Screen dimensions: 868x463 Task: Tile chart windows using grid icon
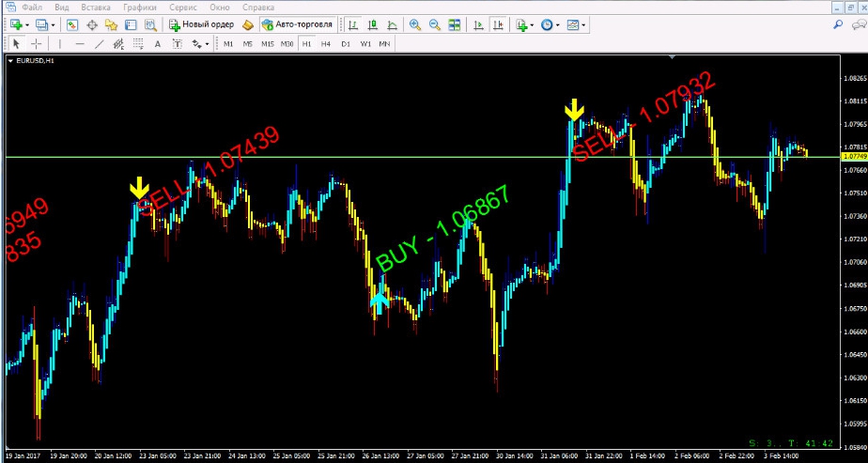tap(455, 24)
